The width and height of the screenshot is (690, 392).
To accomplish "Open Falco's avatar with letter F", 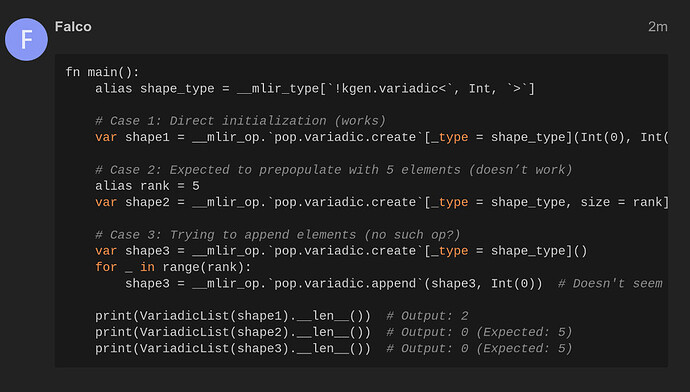I will pyautogui.click(x=26, y=40).
